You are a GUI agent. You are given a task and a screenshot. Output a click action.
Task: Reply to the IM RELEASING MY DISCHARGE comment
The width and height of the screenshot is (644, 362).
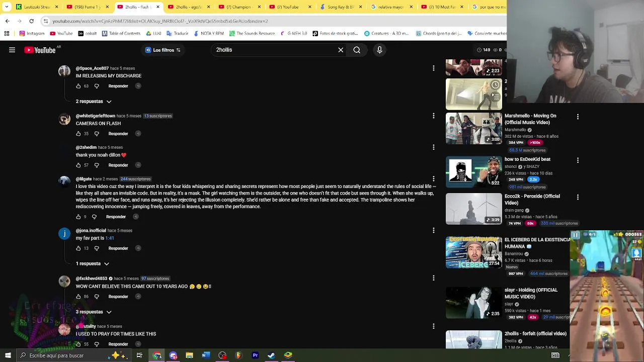click(118, 86)
